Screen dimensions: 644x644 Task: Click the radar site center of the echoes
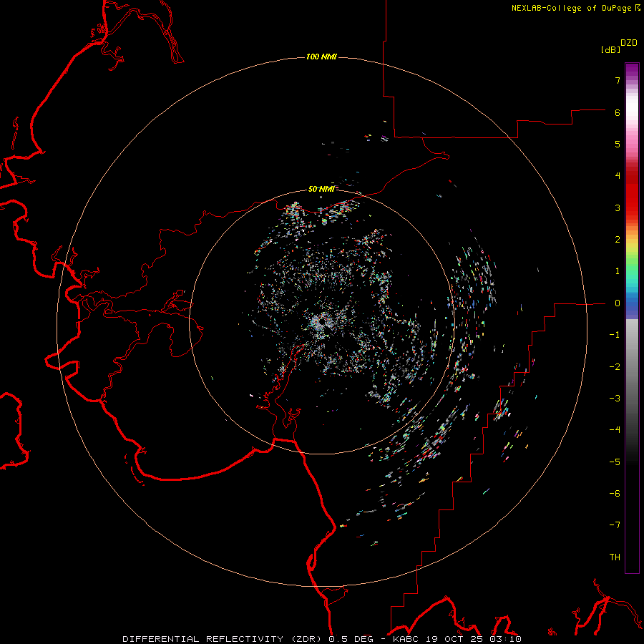[322, 321]
